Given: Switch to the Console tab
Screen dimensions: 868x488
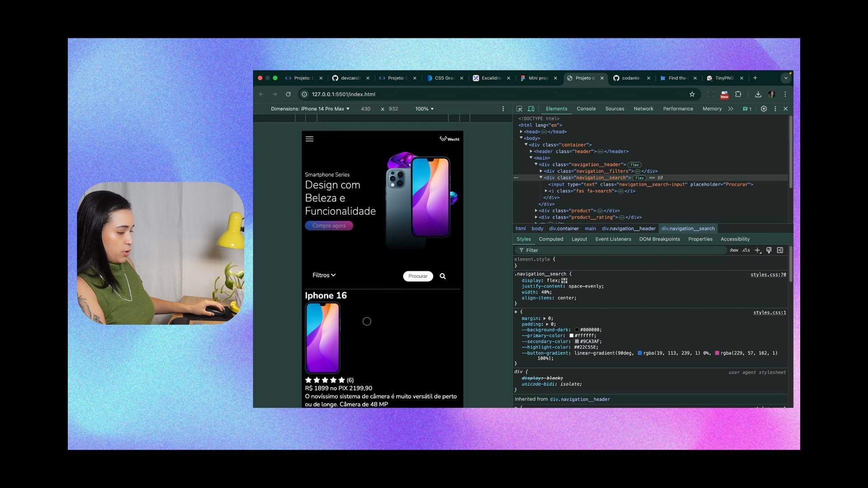Looking at the screenshot, I should click(x=586, y=109).
